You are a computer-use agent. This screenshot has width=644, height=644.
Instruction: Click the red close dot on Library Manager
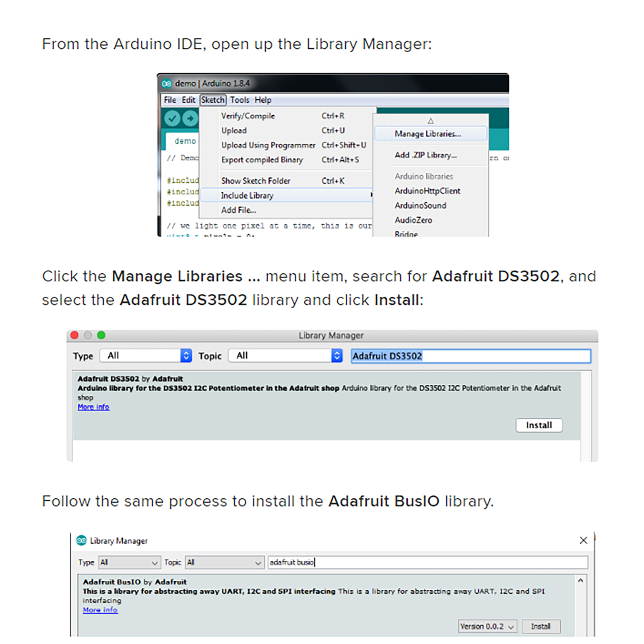(74, 335)
